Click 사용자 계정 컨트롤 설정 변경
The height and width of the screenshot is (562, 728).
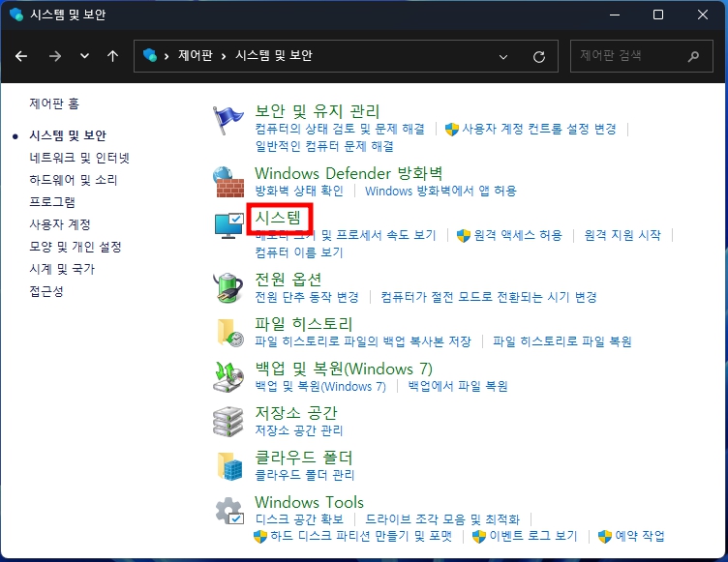pyautogui.click(x=539, y=129)
